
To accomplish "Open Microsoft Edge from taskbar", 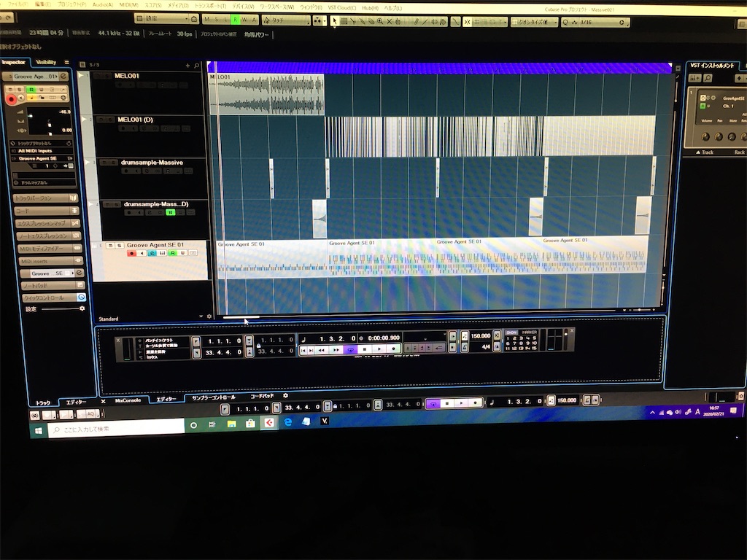I will click(287, 422).
